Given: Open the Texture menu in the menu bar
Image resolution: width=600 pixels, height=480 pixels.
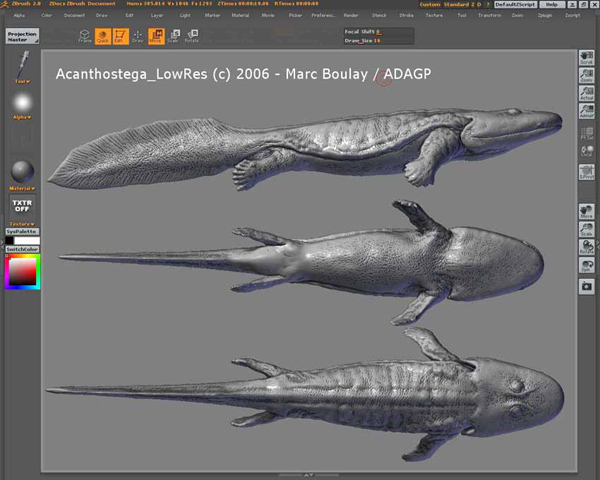Looking at the screenshot, I should pyautogui.click(x=434, y=15).
